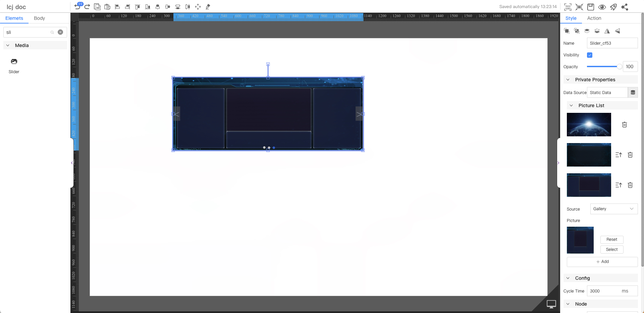The image size is (644, 313).
Task: Click the Reset picture button
Action: (612, 239)
